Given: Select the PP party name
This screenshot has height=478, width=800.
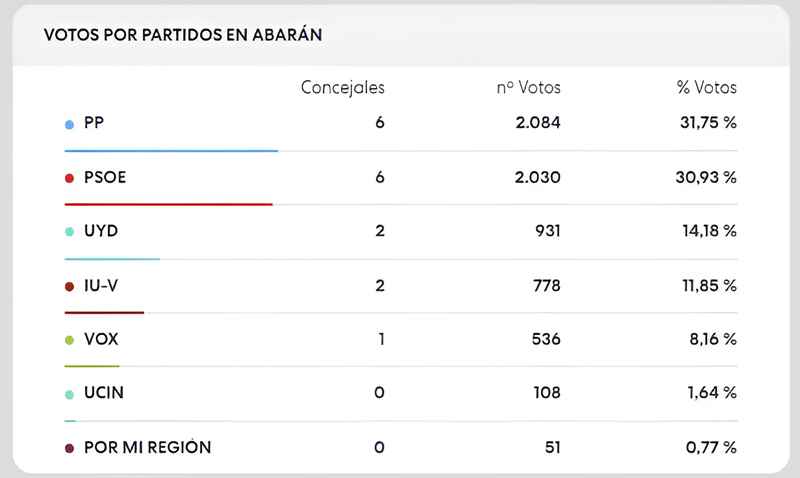Looking at the screenshot, I should coord(95,124).
